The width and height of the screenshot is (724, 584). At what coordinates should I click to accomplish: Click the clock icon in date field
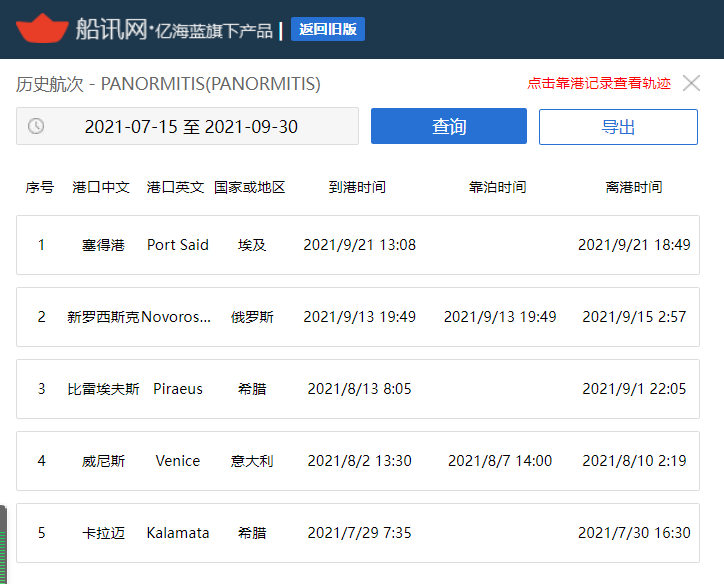[36, 126]
